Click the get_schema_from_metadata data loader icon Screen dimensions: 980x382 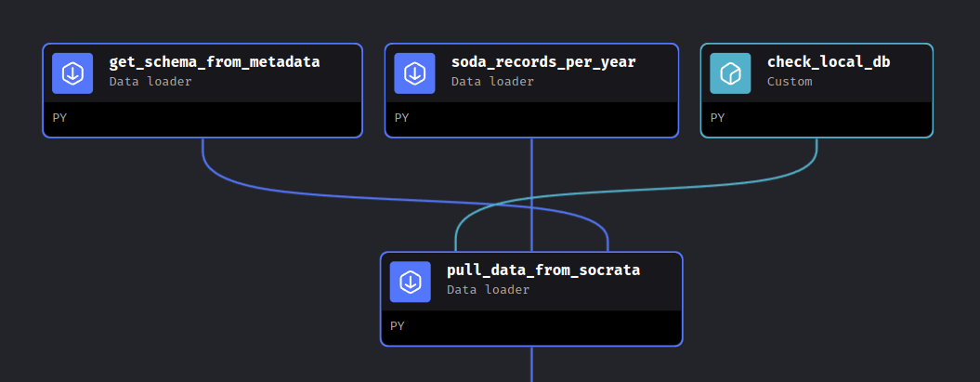pyautogui.click(x=72, y=73)
